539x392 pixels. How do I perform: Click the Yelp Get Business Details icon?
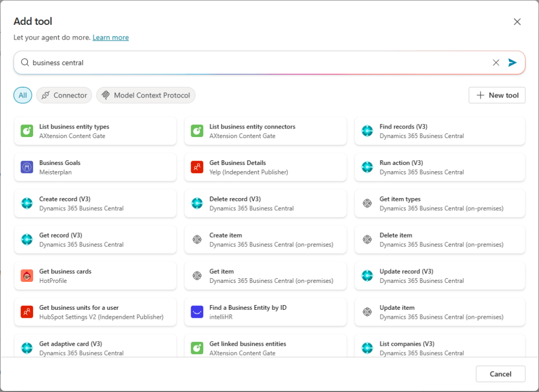pyautogui.click(x=197, y=168)
